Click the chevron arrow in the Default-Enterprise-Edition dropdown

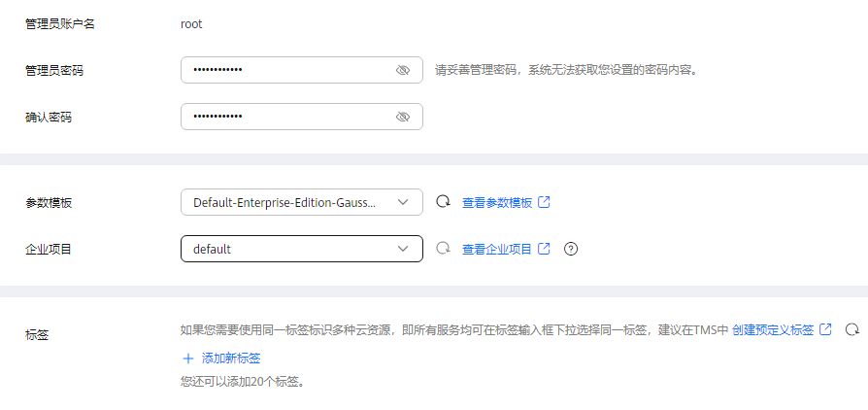pos(403,202)
